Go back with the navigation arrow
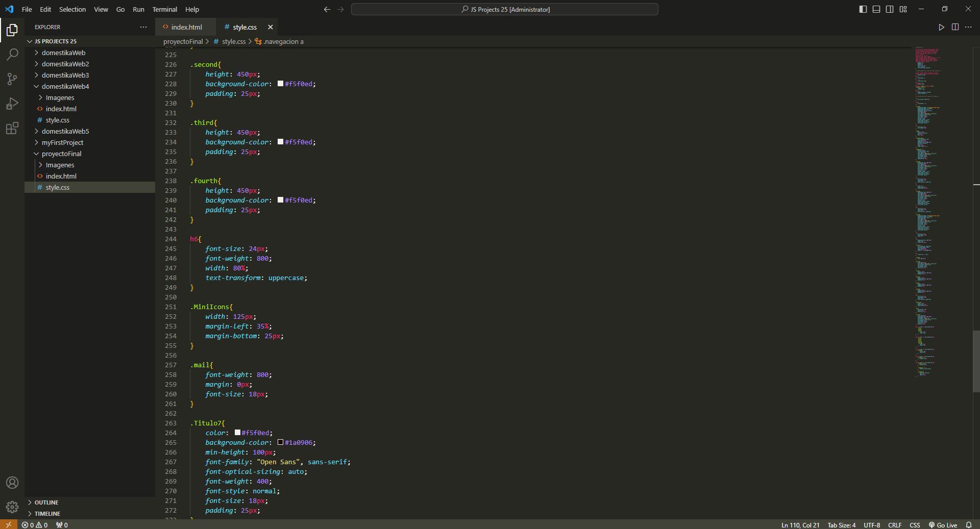 click(327, 9)
